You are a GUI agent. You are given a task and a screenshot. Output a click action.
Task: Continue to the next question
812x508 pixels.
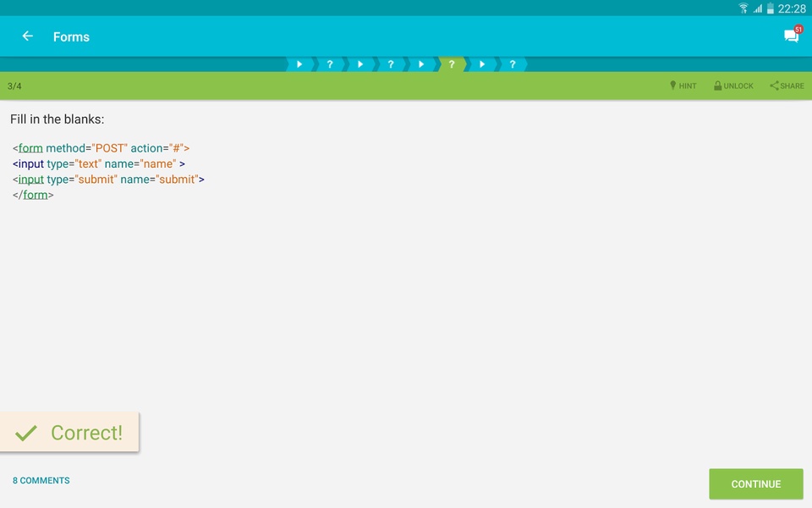pyautogui.click(x=755, y=483)
